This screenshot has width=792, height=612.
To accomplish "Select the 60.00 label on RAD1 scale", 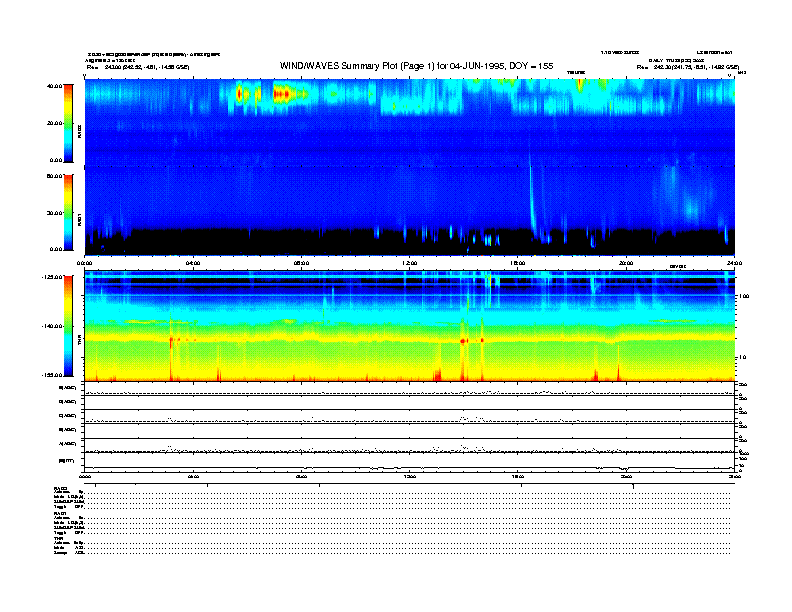I will click(54, 176).
